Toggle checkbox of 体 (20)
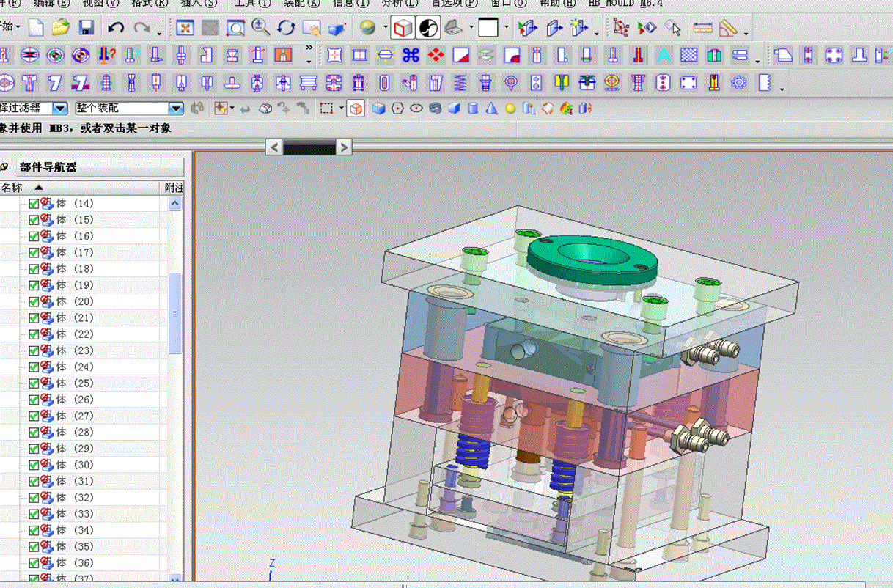This screenshot has width=893, height=588. (34, 301)
